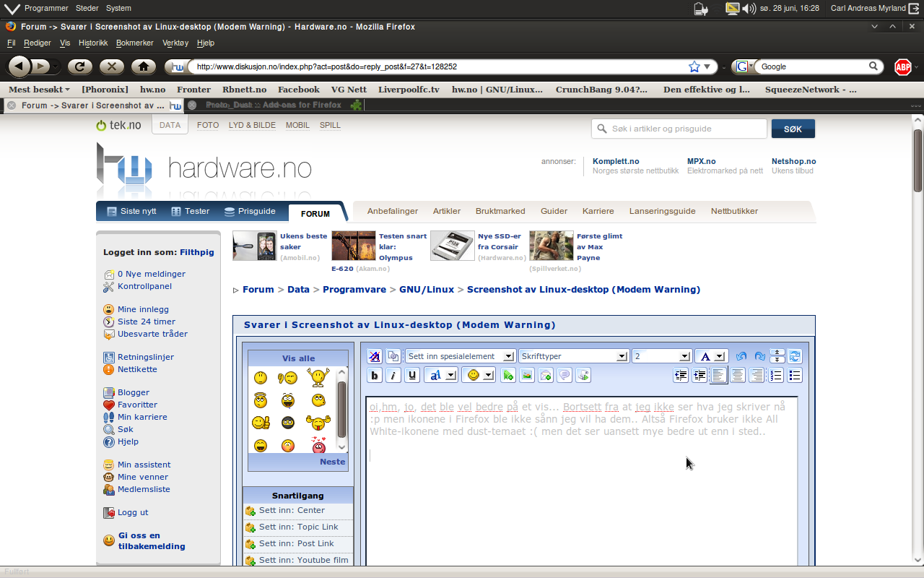Select the Prisguide site tab
This screenshot has height=578, width=924.
tap(250, 211)
